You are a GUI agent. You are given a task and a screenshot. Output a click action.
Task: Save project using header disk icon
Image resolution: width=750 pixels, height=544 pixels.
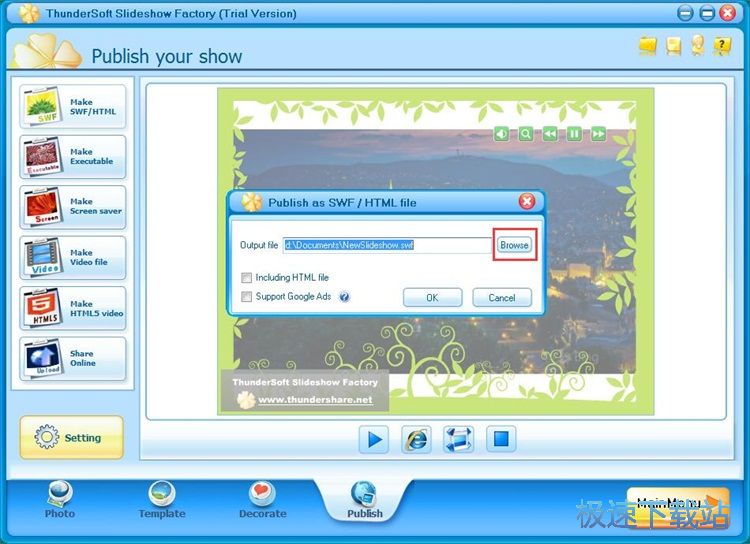point(673,45)
